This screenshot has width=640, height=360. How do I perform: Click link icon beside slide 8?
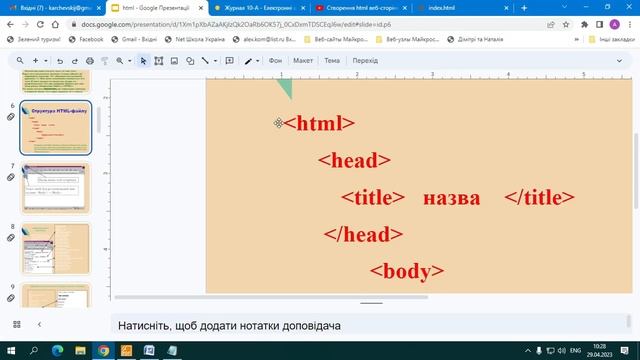tap(11, 238)
